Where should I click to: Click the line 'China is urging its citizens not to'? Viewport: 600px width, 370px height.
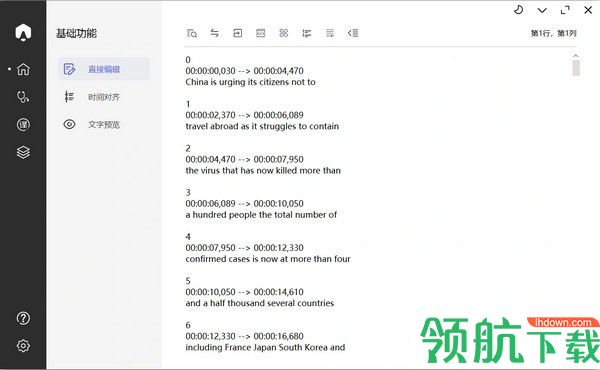click(251, 82)
